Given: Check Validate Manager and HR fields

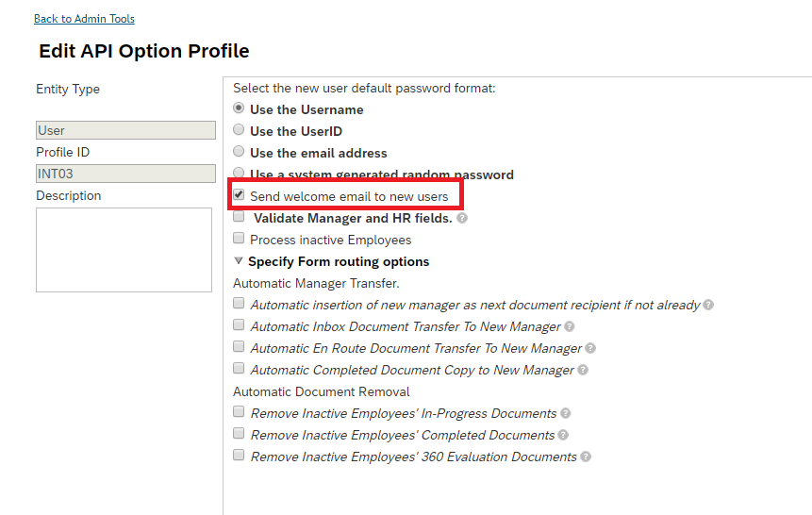Looking at the screenshot, I should click(x=239, y=217).
